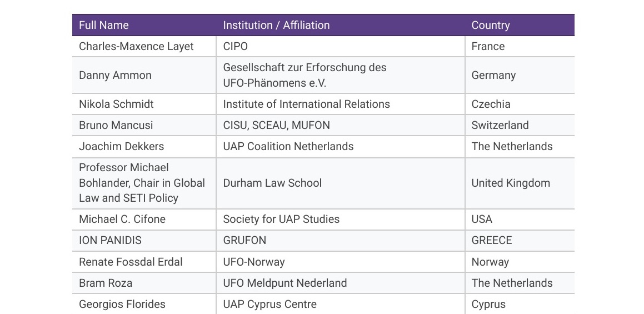Click Gesellschaft zur Erforschung des UFO-Phänomens cell
644x314 pixels.
point(304,75)
